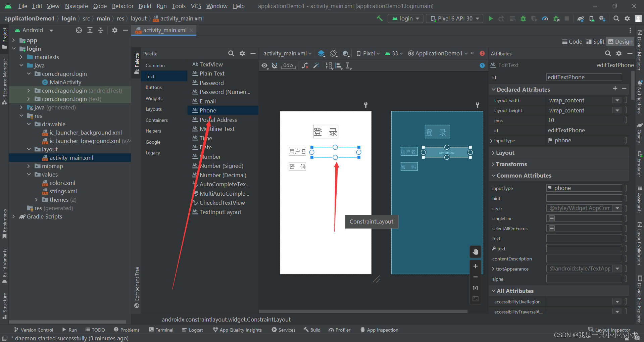Open the Pixel 6 API 30 device dropdown
The height and width of the screenshot is (342, 644).
point(455,18)
